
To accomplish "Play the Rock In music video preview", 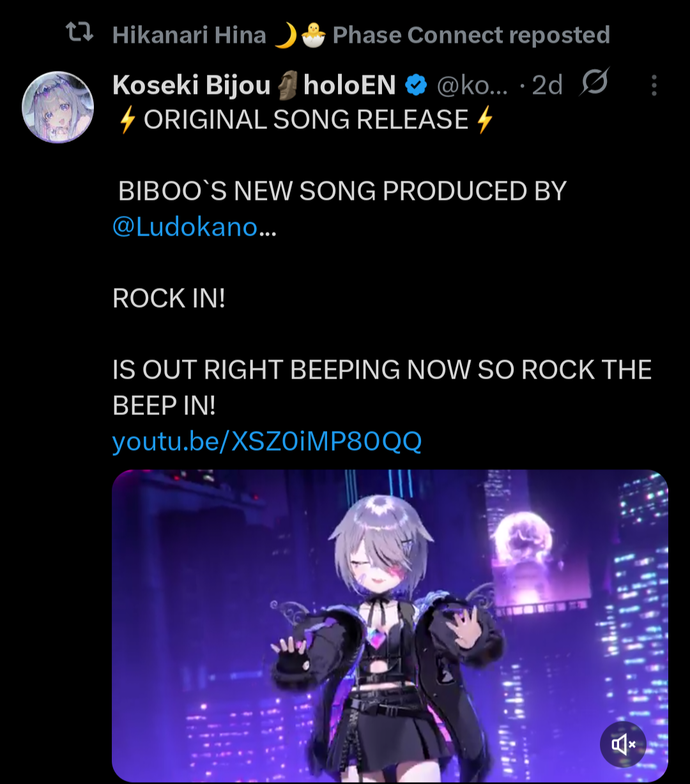I will click(390, 626).
